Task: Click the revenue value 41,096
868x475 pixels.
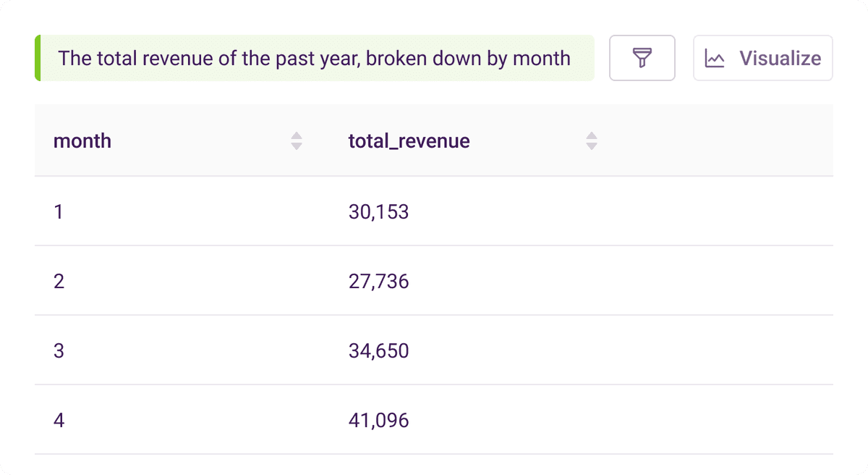Action: (x=378, y=420)
